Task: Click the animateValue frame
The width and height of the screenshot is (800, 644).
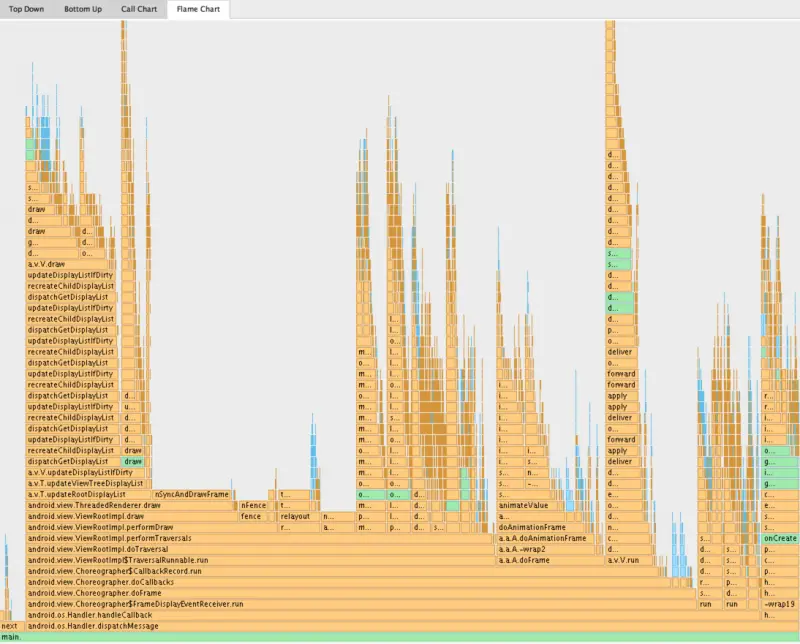Action: pyautogui.click(x=524, y=505)
